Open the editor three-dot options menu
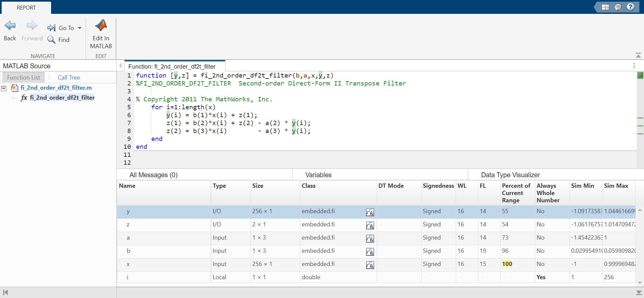The width and height of the screenshot is (644, 298). [634, 66]
